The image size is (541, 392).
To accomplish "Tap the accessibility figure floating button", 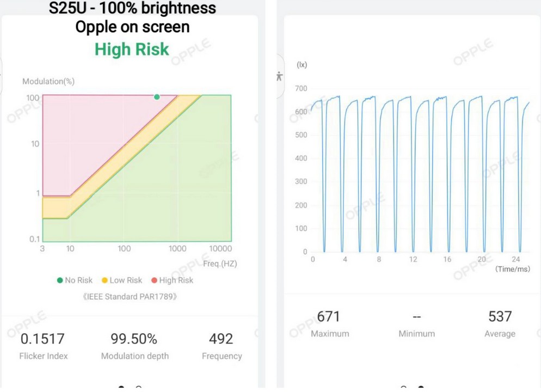I will point(279,76).
